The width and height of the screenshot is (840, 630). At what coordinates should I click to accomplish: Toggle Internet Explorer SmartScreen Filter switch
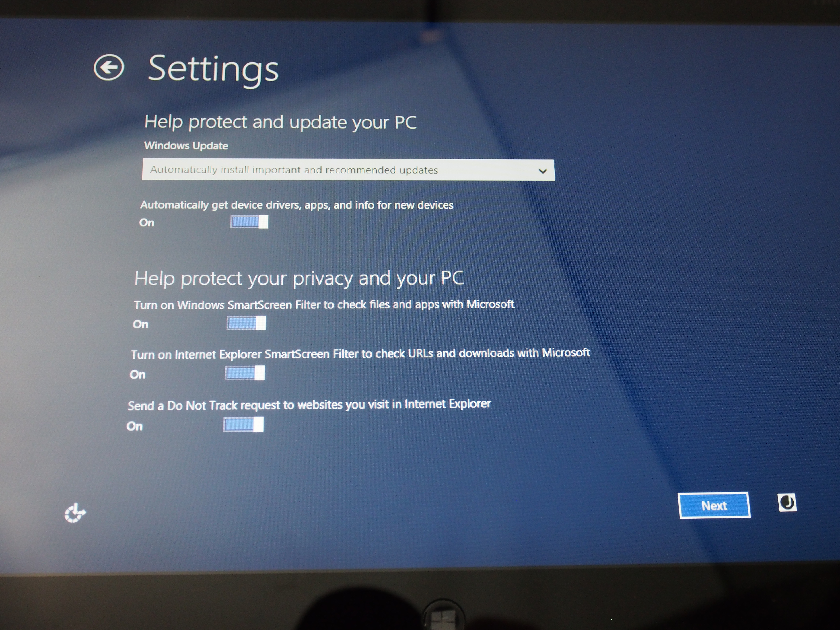coord(245,373)
